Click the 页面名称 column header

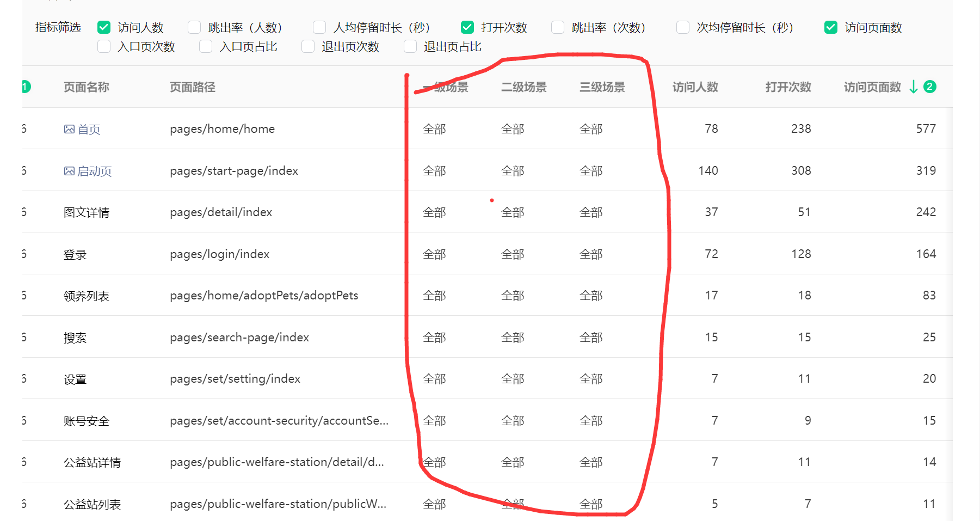click(87, 87)
